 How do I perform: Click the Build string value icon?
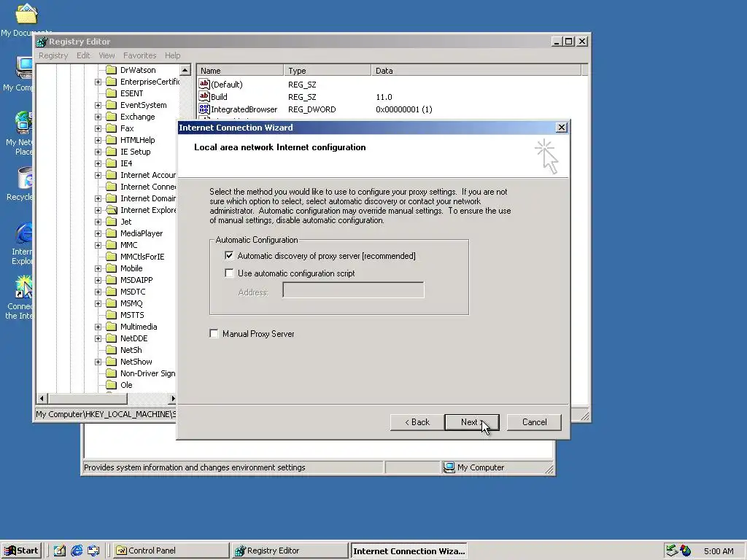pos(204,97)
